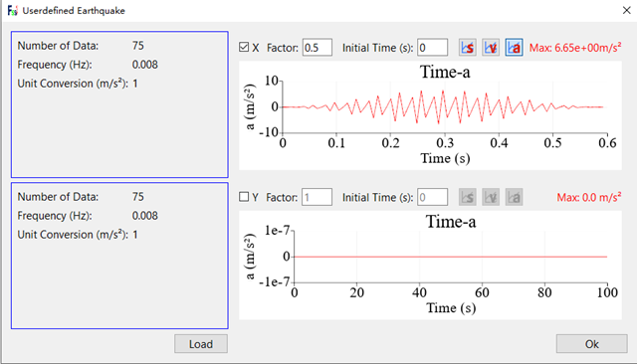Viewport: 637px width, 364px height.
Task: Click the Y Initial Time field
Action: coord(433,197)
